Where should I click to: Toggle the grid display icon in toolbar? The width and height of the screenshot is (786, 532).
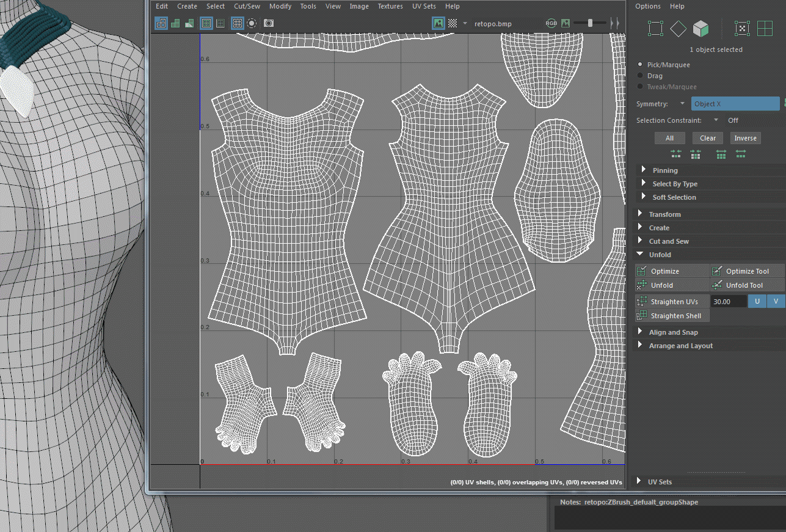(238, 23)
